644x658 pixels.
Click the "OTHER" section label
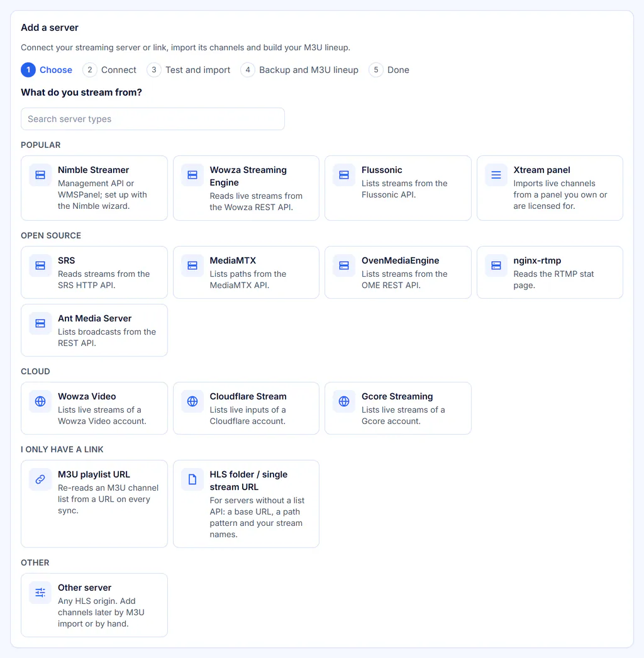tap(35, 563)
